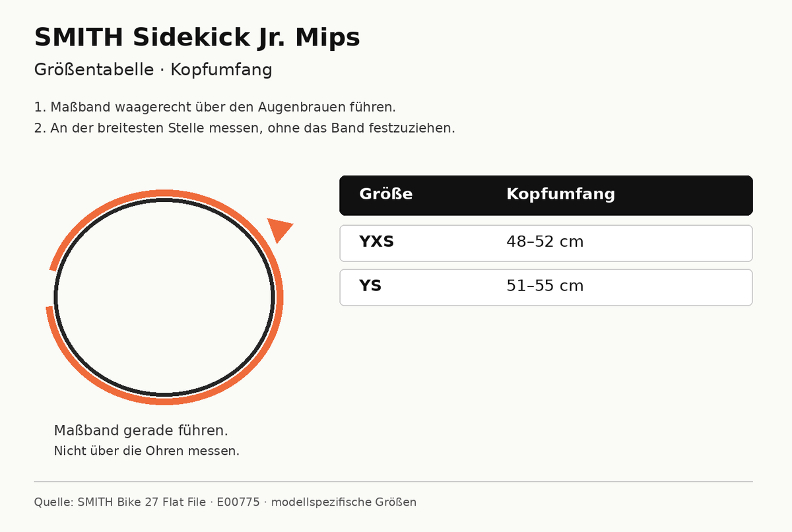Click instruction step 1 about Augenbrauen

214,107
